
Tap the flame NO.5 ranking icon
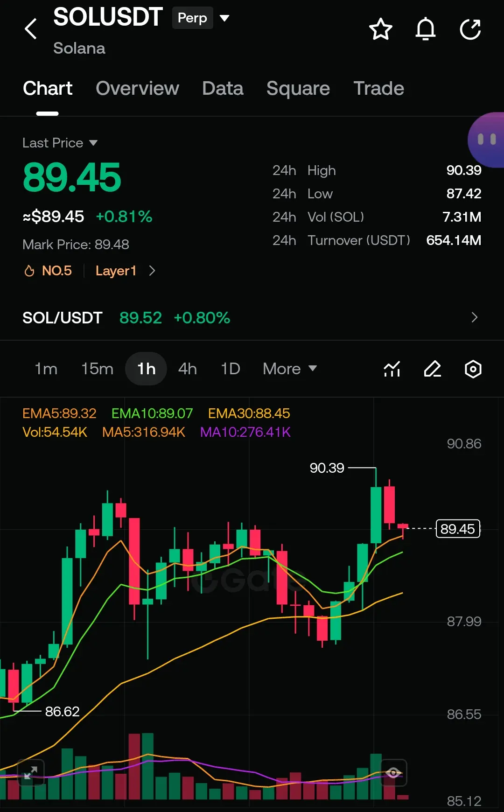(x=29, y=271)
